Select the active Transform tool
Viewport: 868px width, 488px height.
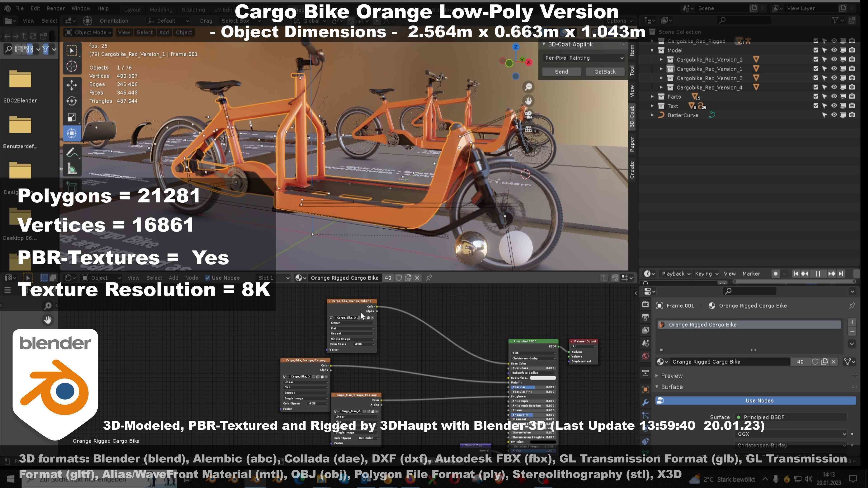(x=71, y=133)
